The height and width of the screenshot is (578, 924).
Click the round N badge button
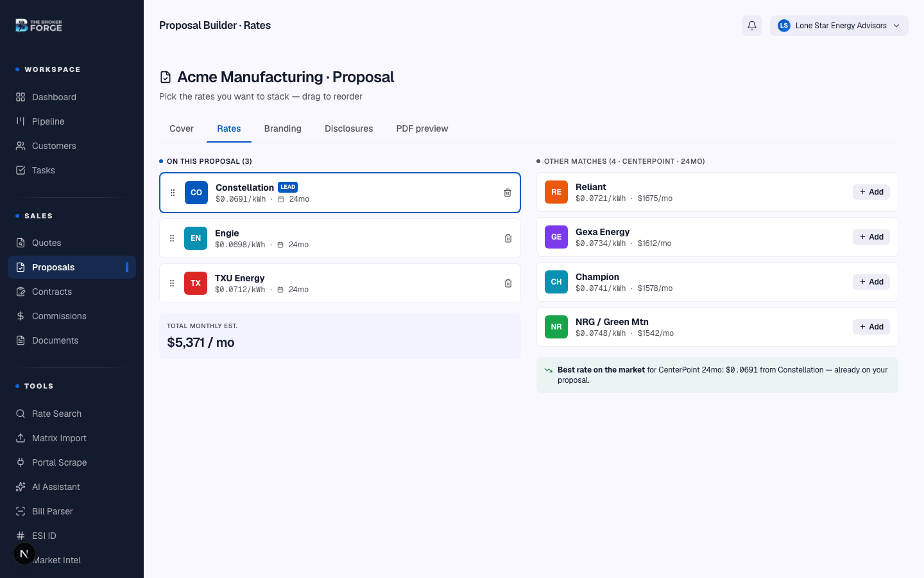tap(24, 554)
